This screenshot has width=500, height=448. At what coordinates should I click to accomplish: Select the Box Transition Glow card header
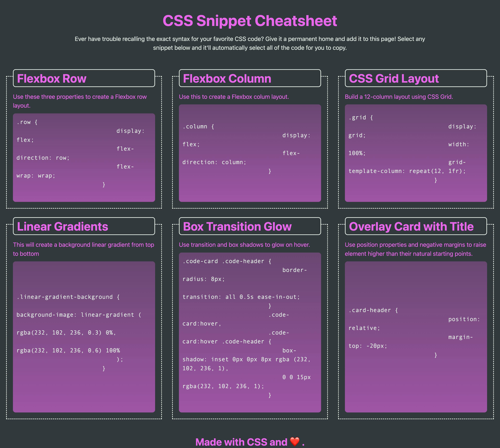click(x=250, y=226)
